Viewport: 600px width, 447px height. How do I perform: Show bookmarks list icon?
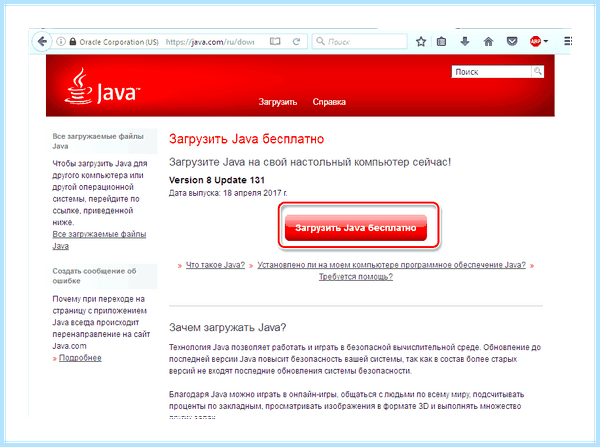pos(441,41)
